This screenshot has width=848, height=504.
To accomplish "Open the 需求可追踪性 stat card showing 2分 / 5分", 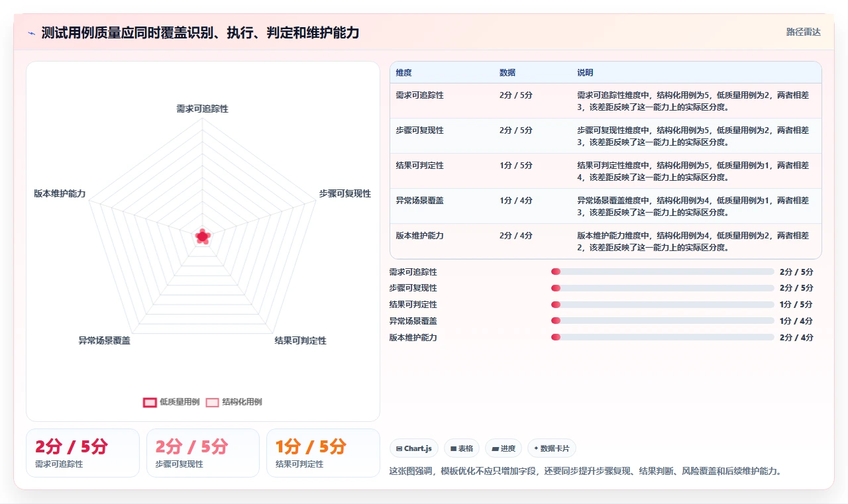I will (83, 453).
